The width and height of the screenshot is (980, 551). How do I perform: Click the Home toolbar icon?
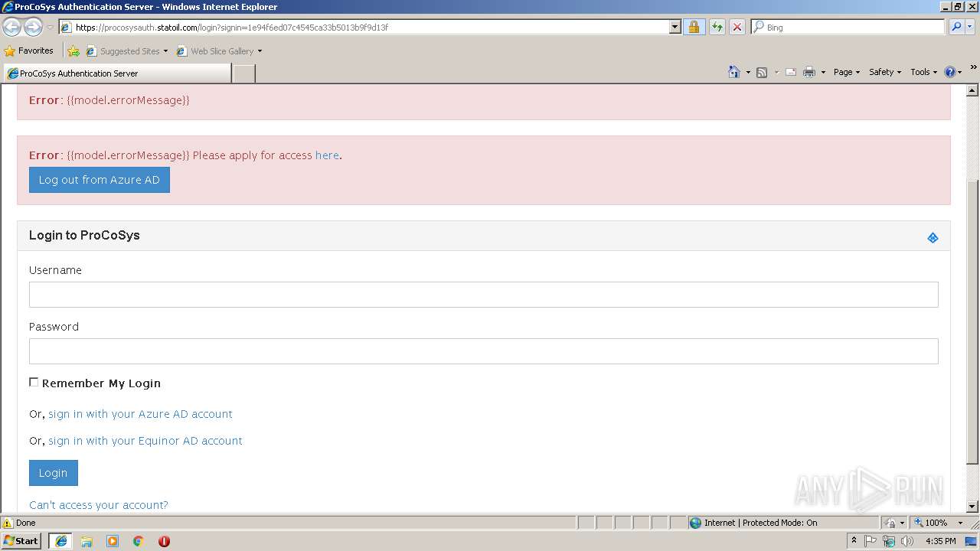734,72
